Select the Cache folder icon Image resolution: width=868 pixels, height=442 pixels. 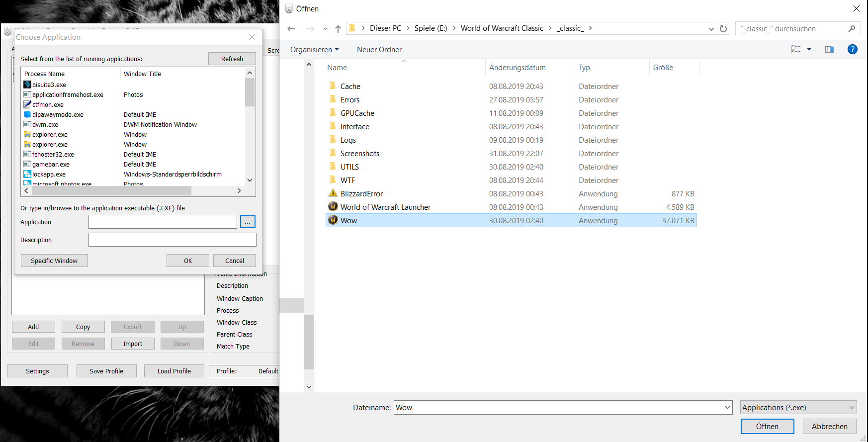(x=333, y=86)
